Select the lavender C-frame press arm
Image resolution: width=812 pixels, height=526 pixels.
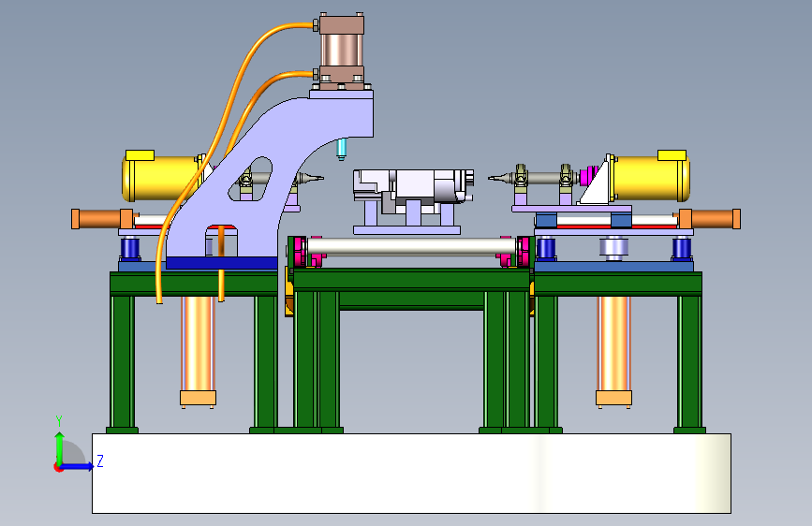[270, 176]
